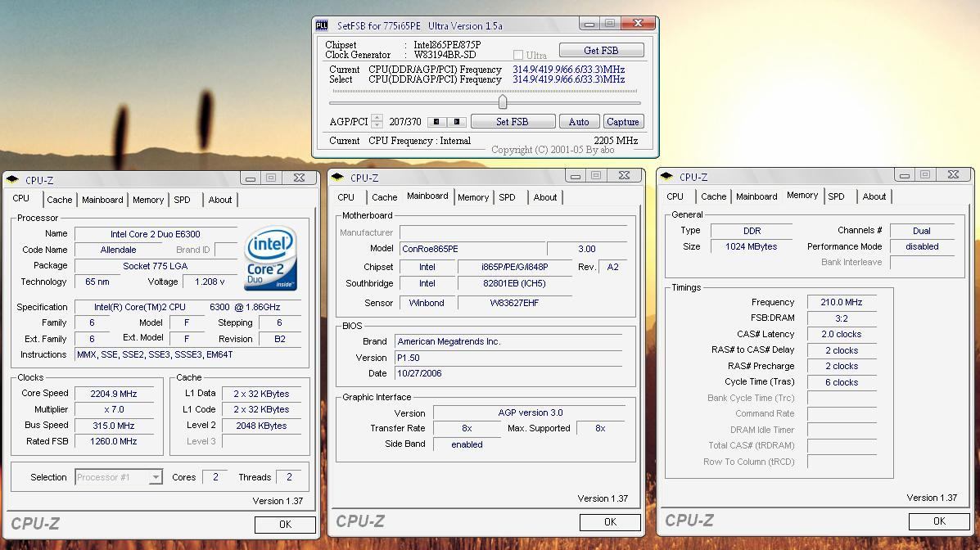Open the Cache tab in middle CPU-Z window
This screenshot has width=980, height=550.
point(384,197)
